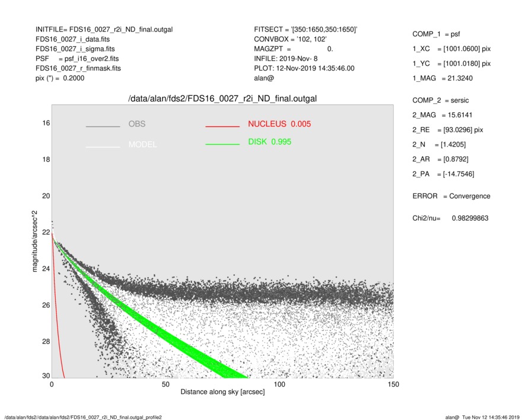The height and width of the screenshot is (420, 525).
Task: Select the FDS16_0027_i_sigma.fits file name
Action: coord(75,49)
